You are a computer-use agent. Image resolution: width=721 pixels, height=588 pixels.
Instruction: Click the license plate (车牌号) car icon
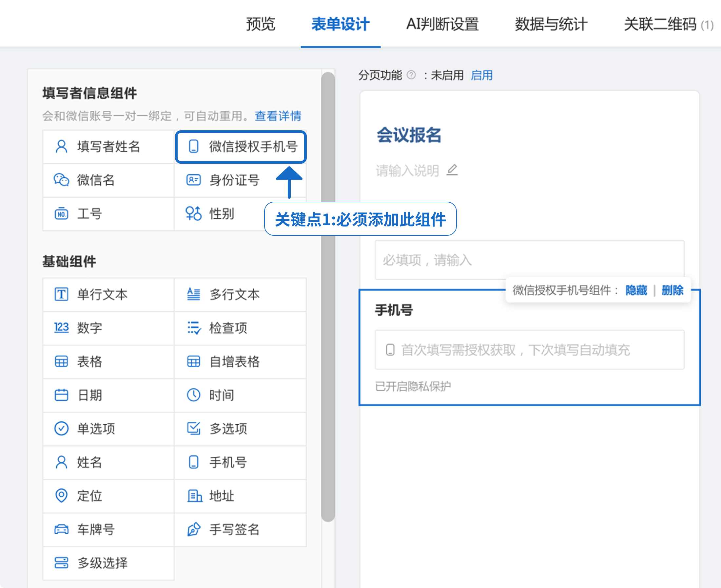click(x=61, y=529)
